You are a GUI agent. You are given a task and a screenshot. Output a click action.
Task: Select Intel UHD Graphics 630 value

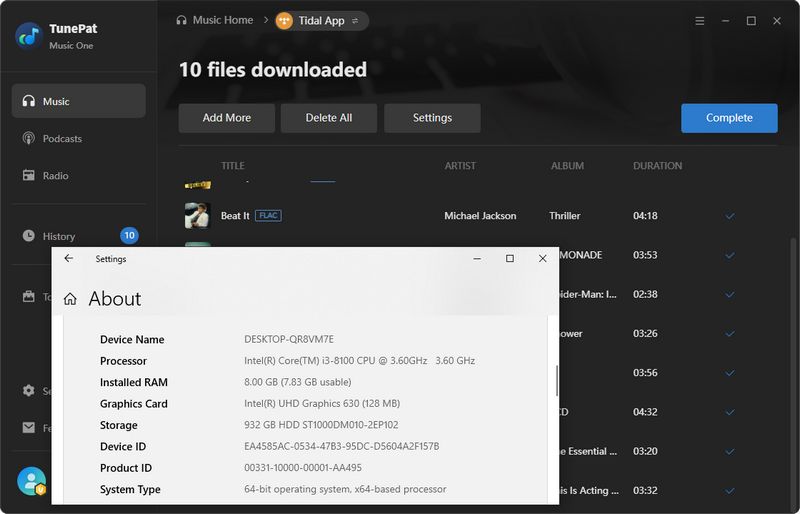[x=322, y=404]
